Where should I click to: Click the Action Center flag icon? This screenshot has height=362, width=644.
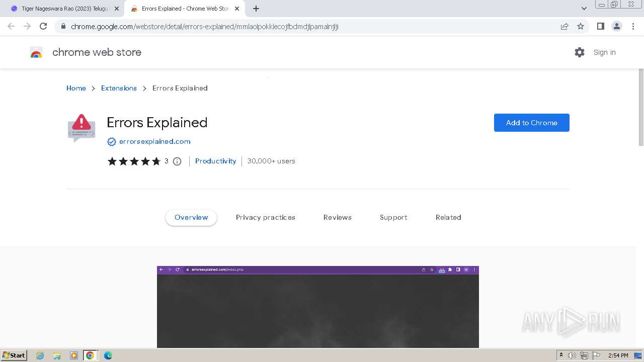click(x=596, y=355)
